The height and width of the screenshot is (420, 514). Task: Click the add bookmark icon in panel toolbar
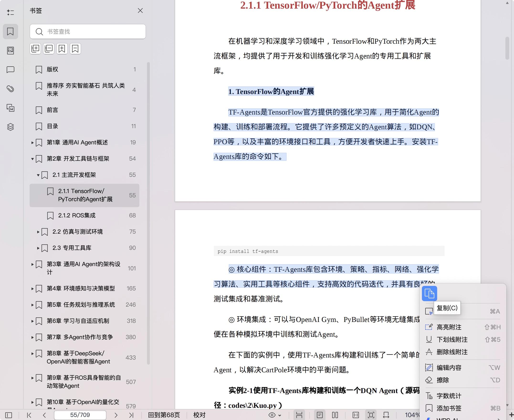(x=62, y=49)
